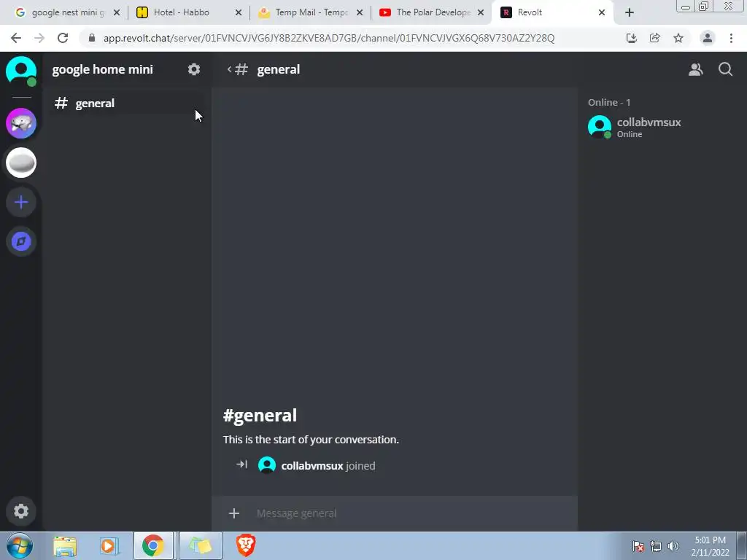Close the Polar Developer tab
The width and height of the screenshot is (747, 560).
coord(481,12)
